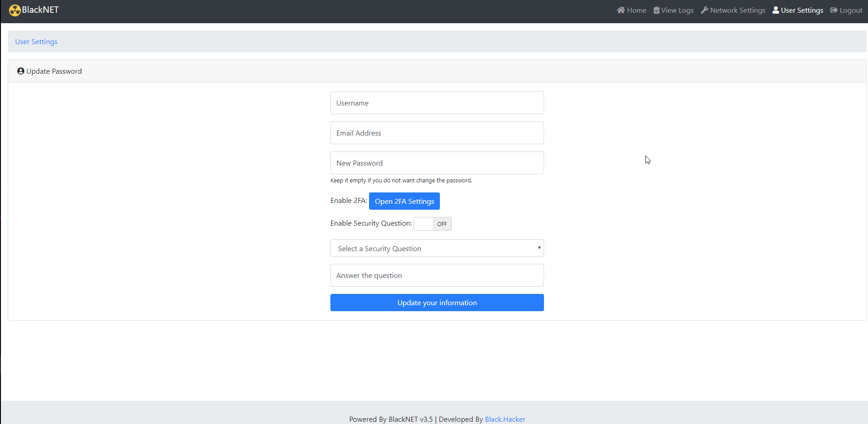Click the Logout exit icon
The width and height of the screenshot is (868, 424).
pos(834,10)
